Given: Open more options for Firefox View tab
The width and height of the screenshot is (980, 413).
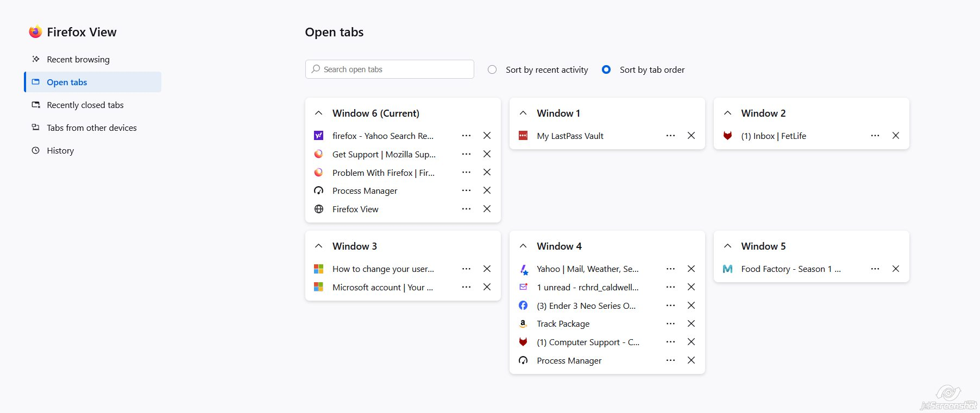Looking at the screenshot, I should (466, 209).
